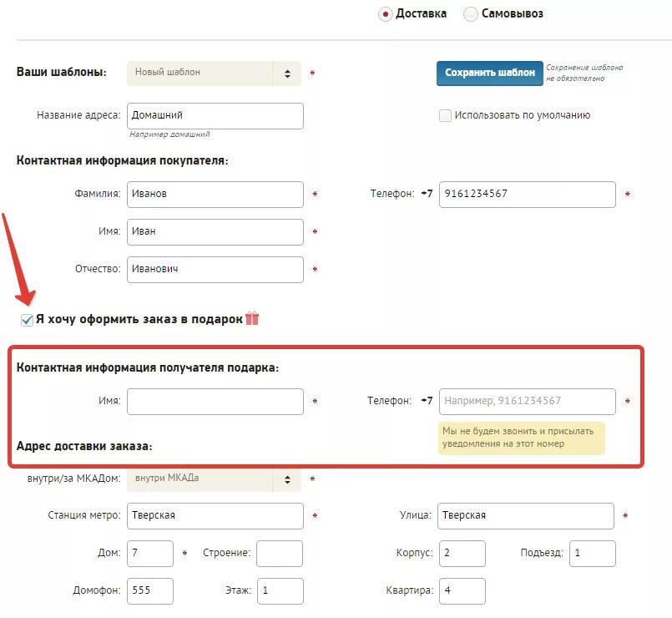Enable Использовать по умолчанию checkbox
The width and height of the screenshot is (672, 618).
(x=445, y=115)
